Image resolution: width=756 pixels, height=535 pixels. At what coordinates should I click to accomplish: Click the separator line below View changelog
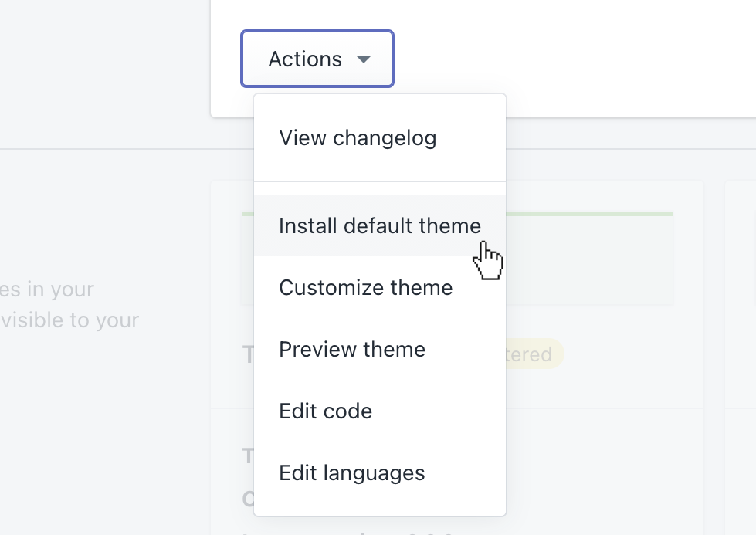[379, 181]
